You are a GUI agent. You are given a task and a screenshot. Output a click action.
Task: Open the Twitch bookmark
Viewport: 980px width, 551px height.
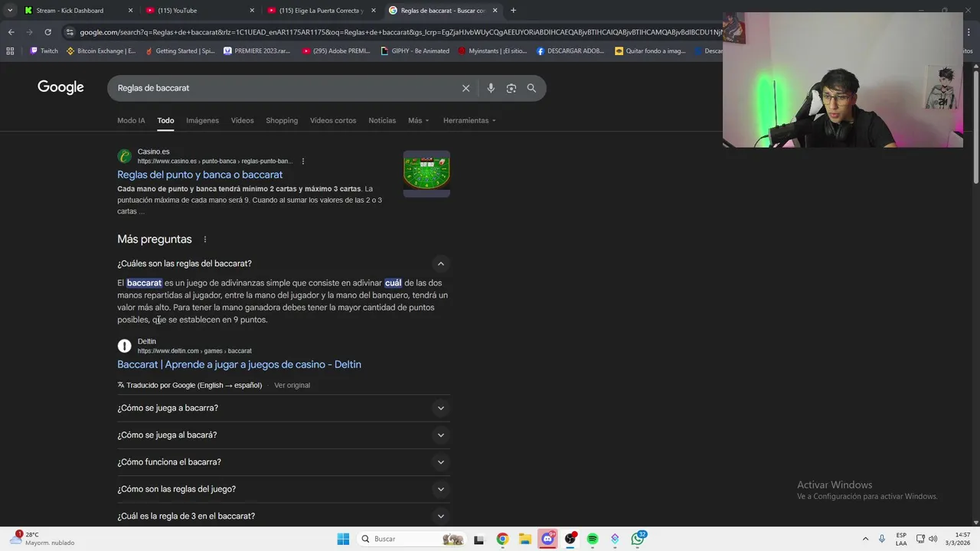coord(44,51)
